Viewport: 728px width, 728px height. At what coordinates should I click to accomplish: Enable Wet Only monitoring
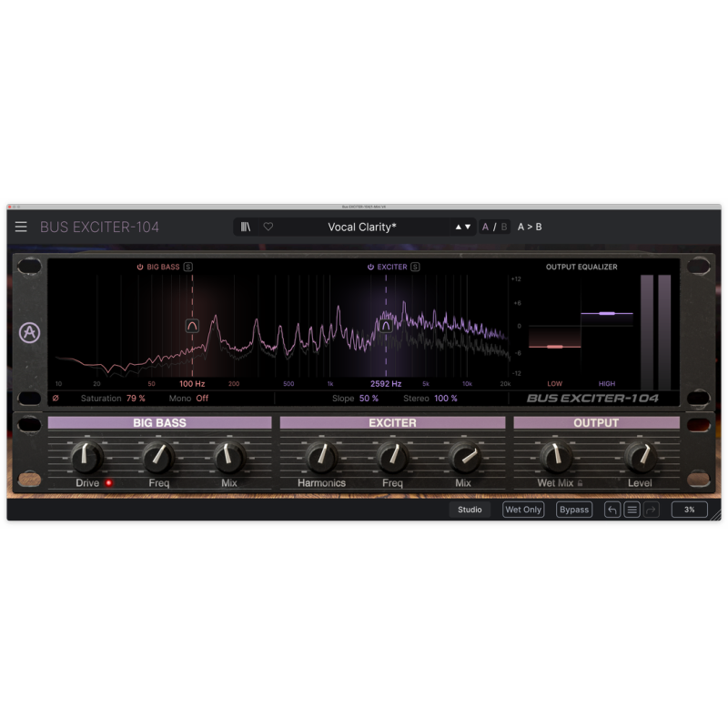(x=523, y=510)
